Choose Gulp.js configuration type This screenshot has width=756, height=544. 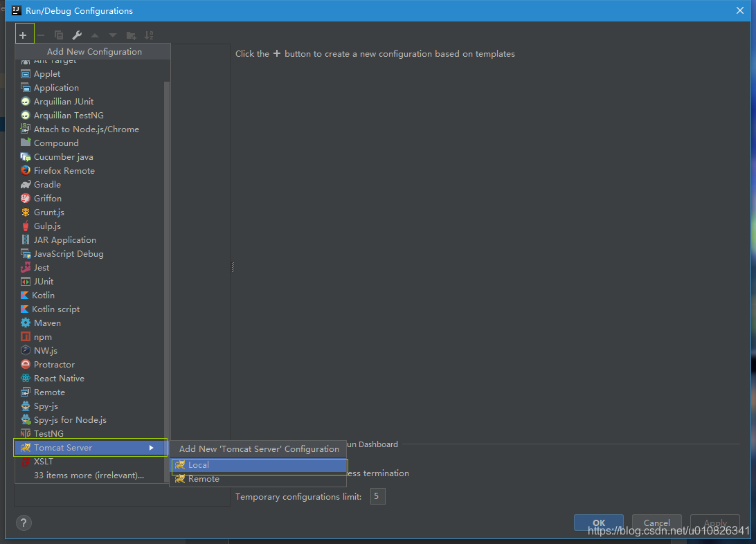90,226
